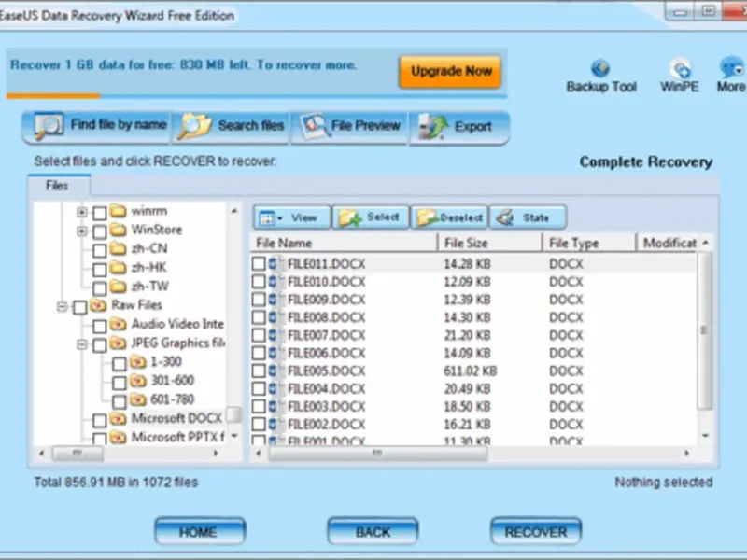The image size is (747, 560).
Task: Expand the winrm tree node
Action: [82, 213]
